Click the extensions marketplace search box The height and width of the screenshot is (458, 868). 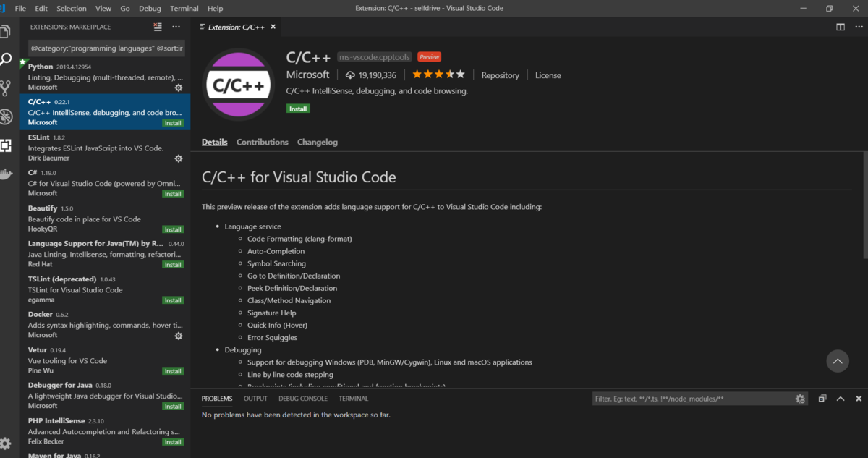pyautogui.click(x=107, y=48)
